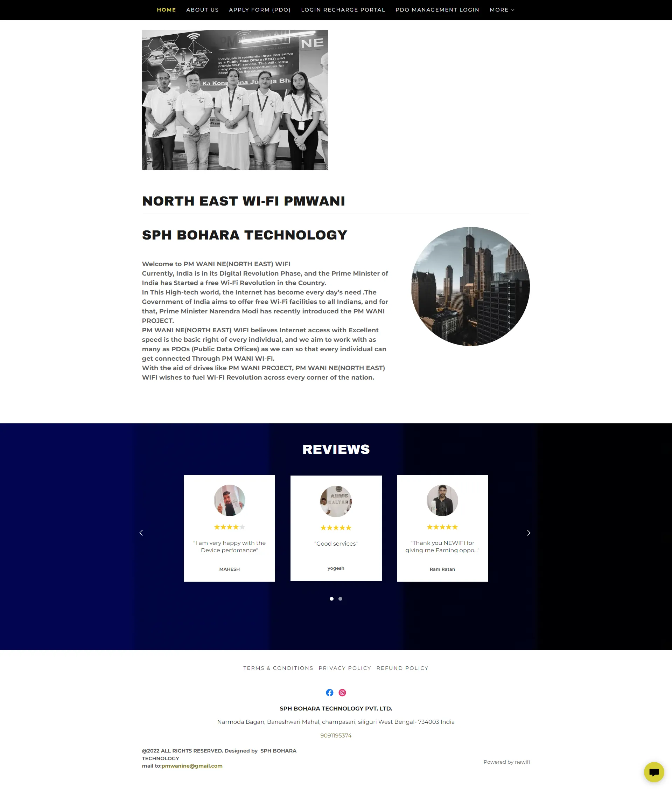The width and height of the screenshot is (672, 790).
Task: Expand the MORE navigation dropdown
Action: 502,9
